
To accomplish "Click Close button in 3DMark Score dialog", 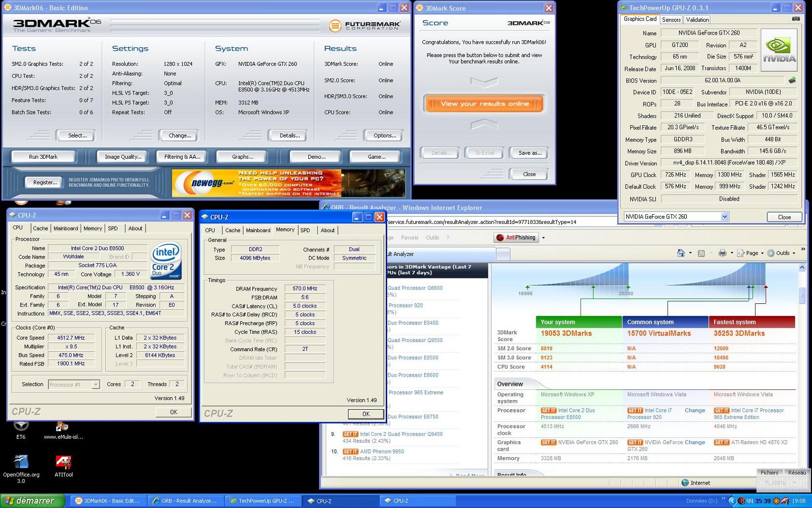I will pos(529,174).
